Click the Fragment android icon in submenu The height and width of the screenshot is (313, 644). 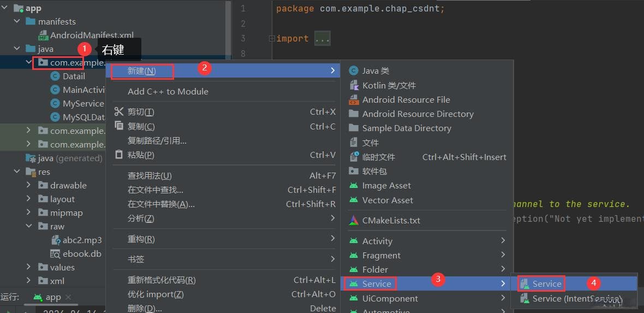tap(353, 255)
